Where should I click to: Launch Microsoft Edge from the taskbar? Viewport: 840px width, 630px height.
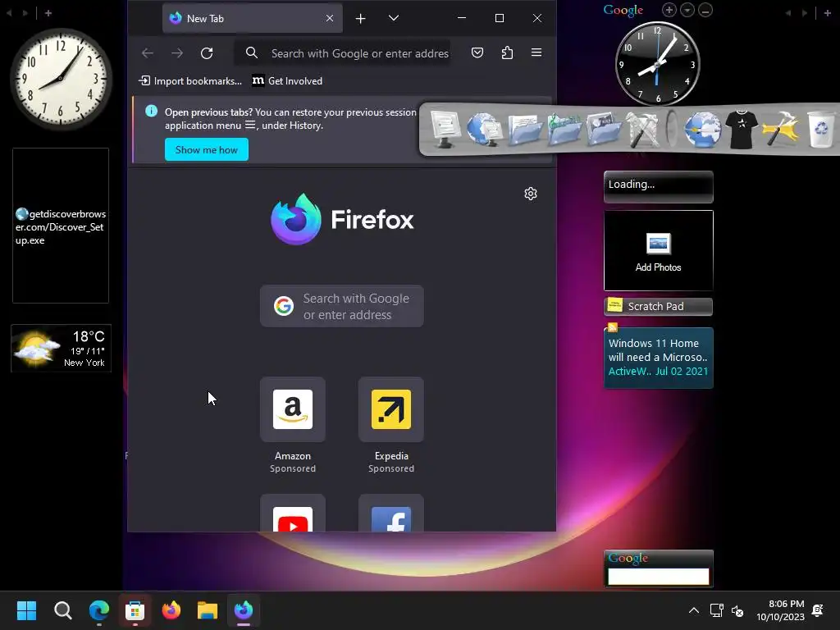(99, 610)
